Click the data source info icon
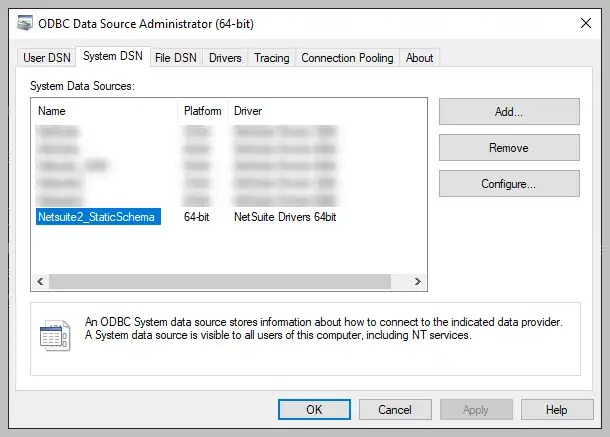The width and height of the screenshot is (610, 437). point(53,336)
